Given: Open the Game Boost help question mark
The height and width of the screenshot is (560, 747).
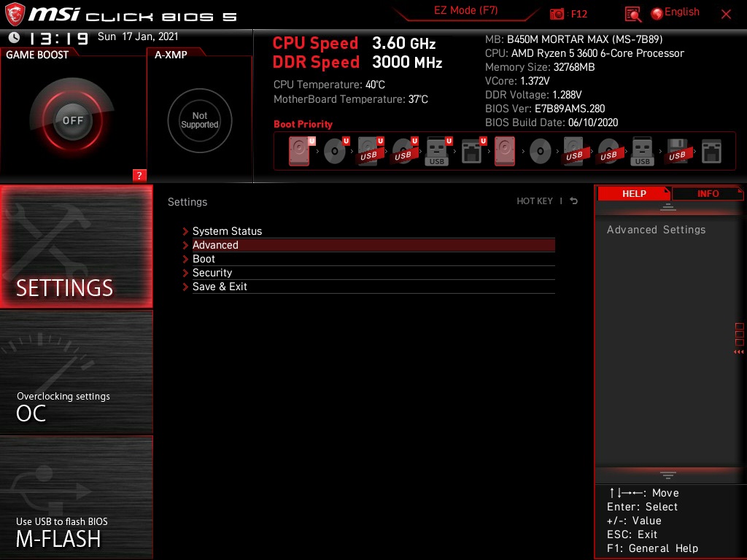Looking at the screenshot, I should coord(139,175).
